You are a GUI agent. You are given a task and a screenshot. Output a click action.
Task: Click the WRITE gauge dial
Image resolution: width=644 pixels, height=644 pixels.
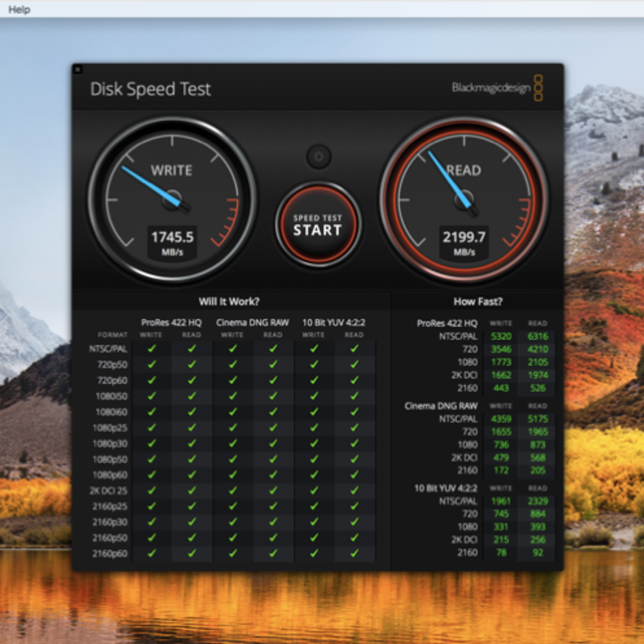click(x=172, y=200)
